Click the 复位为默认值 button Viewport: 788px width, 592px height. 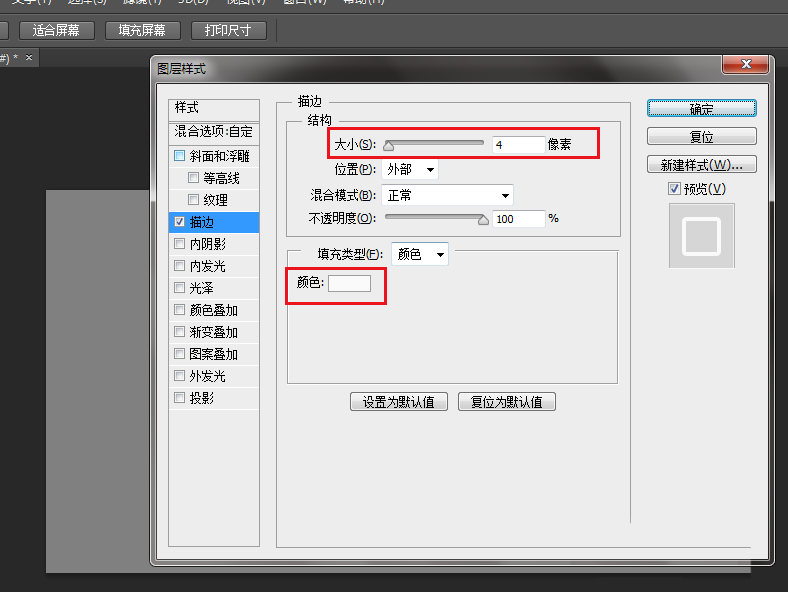(x=507, y=402)
